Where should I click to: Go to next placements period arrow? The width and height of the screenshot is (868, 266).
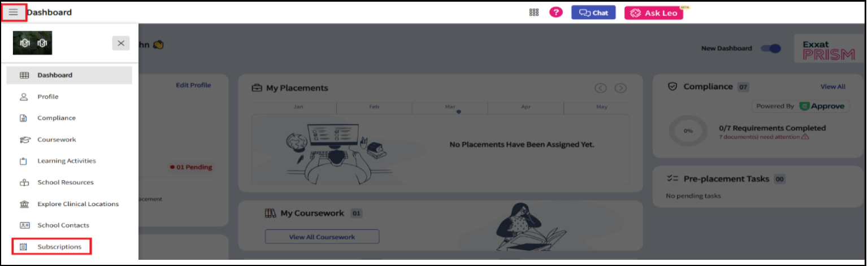click(x=620, y=88)
